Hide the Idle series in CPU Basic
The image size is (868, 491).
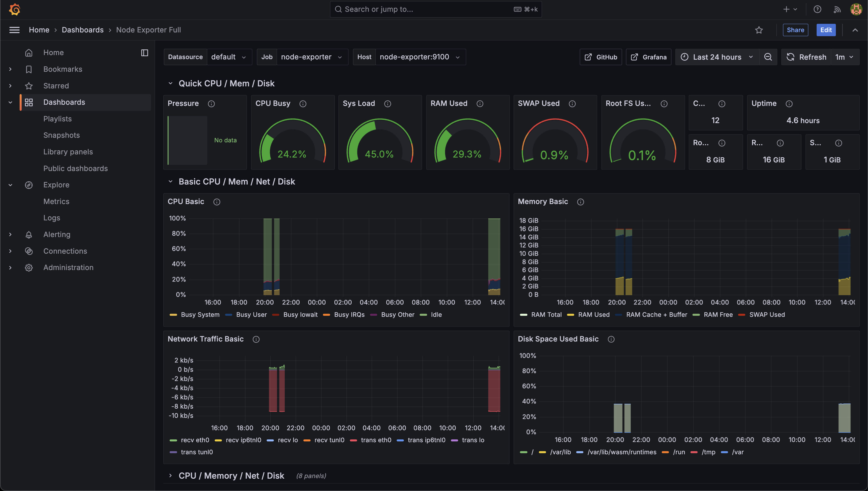436,314
